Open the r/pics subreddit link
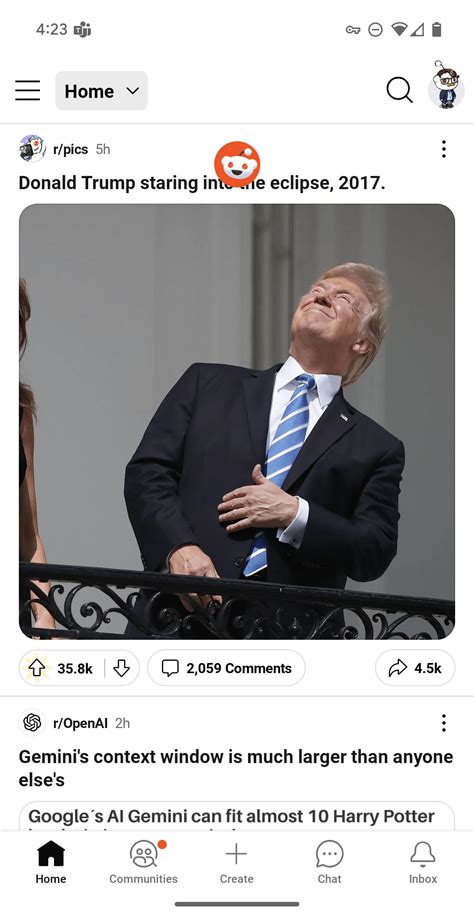 click(x=70, y=149)
